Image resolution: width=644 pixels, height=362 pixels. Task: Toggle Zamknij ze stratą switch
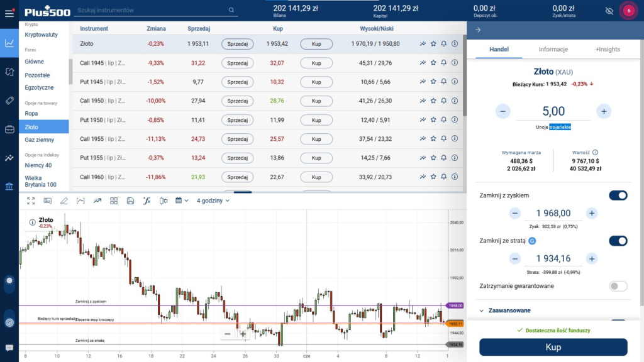tap(618, 241)
